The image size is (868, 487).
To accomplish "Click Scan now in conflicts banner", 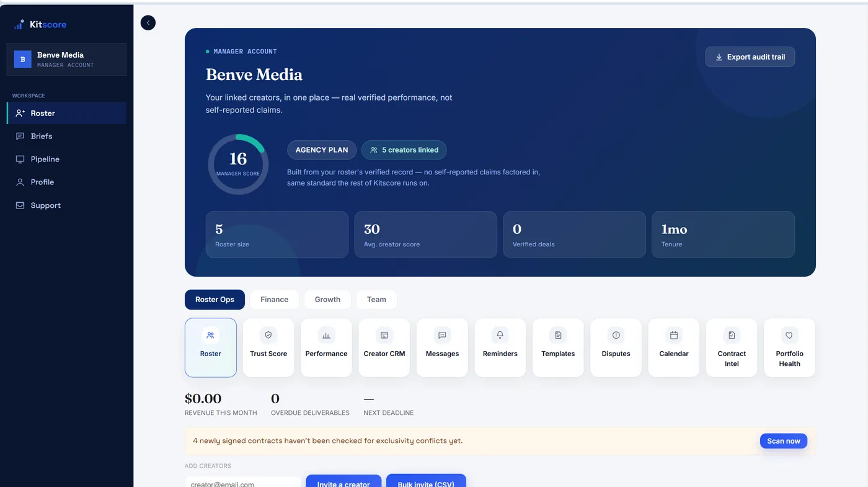I will point(784,441).
